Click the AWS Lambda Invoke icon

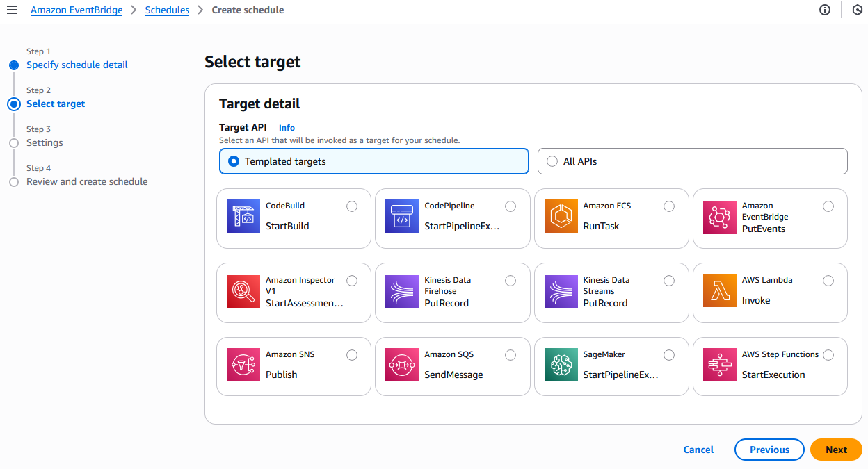720,290
